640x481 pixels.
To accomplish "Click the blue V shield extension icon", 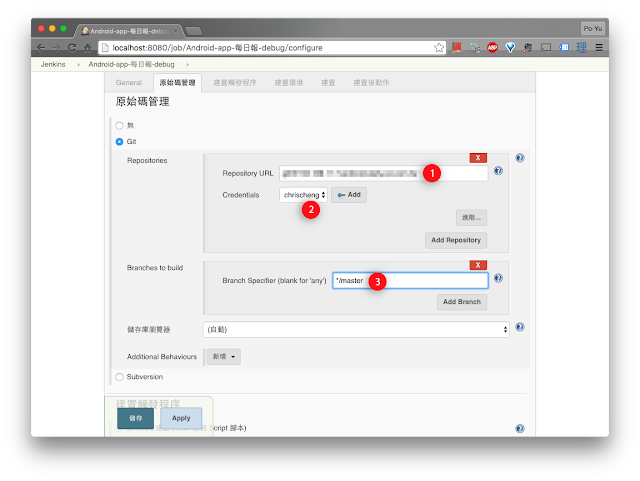I will click(510, 48).
